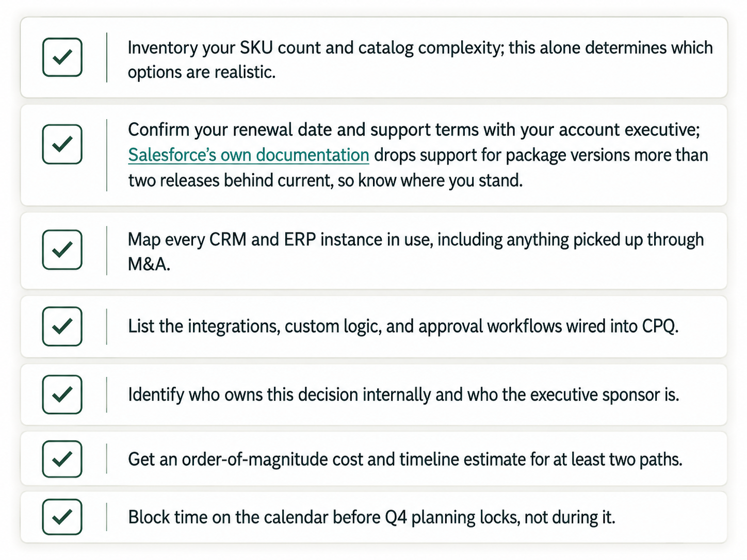Click the word M&A in the third card
Viewport: 747px width, 560px height.
pos(149,264)
